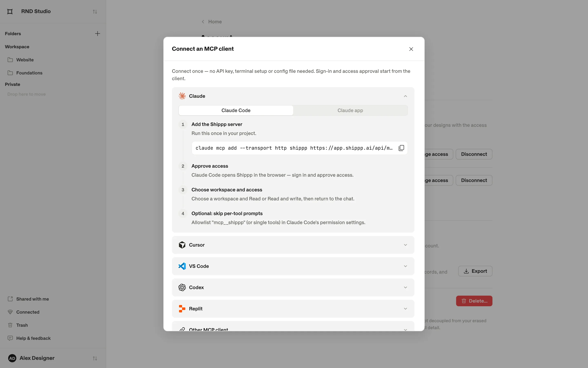The image size is (588, 368).
Task: Click the 'Add the Shippp server' step title
Action: click(217, 124)
